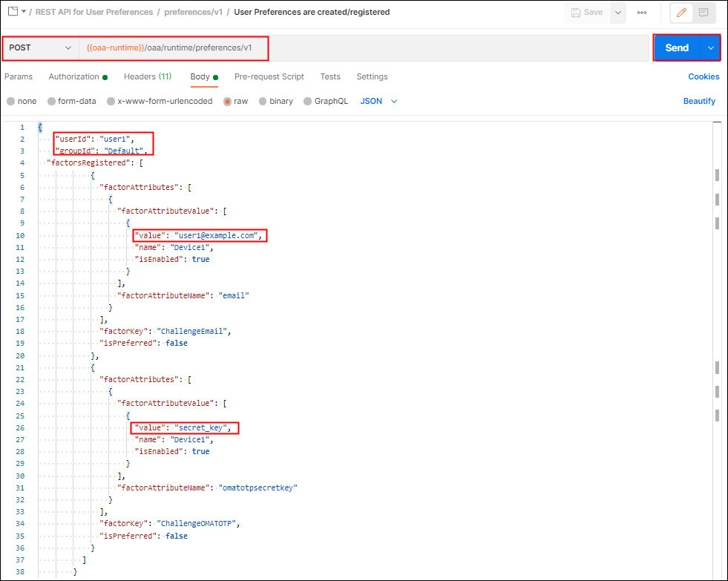The image size is (728, 581).
Task: Click the request name User Preferences are created/registered
Action: 312,12
